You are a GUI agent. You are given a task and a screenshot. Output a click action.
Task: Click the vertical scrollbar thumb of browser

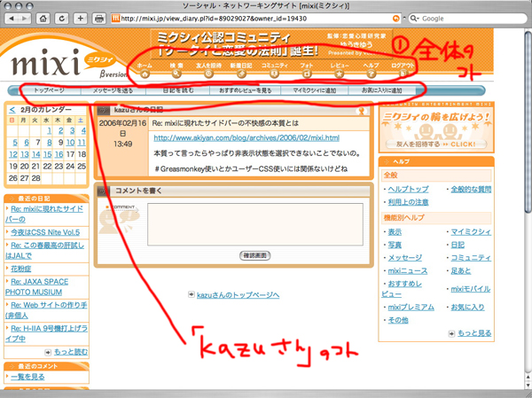coord(528,122)
